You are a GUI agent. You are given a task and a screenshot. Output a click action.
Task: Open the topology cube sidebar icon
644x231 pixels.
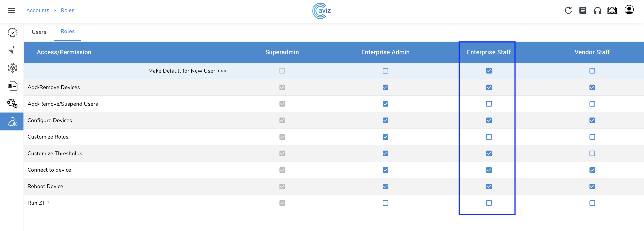[12, 68]
